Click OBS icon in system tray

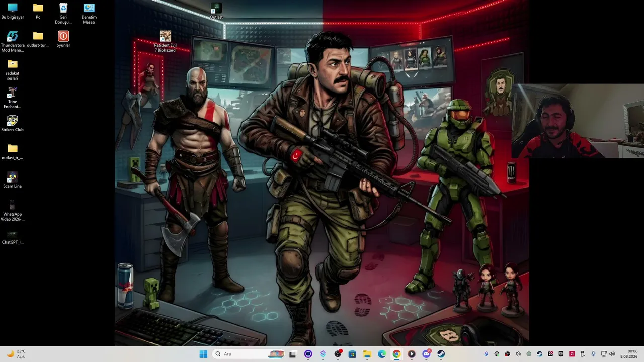[x=508, y=354]
